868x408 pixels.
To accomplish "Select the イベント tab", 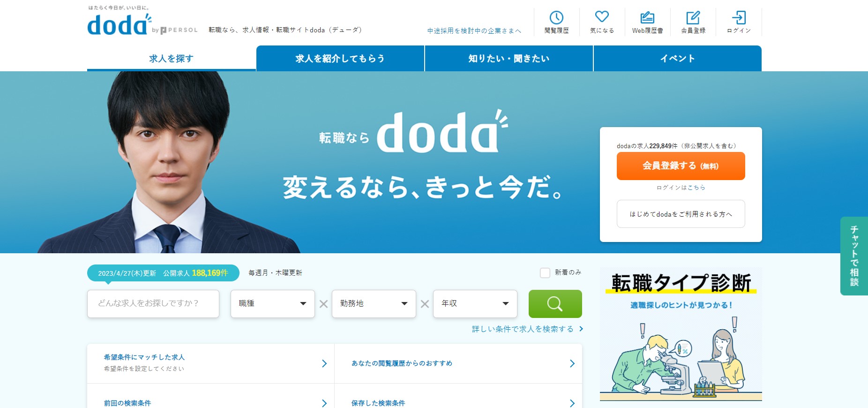I will 678,59.
